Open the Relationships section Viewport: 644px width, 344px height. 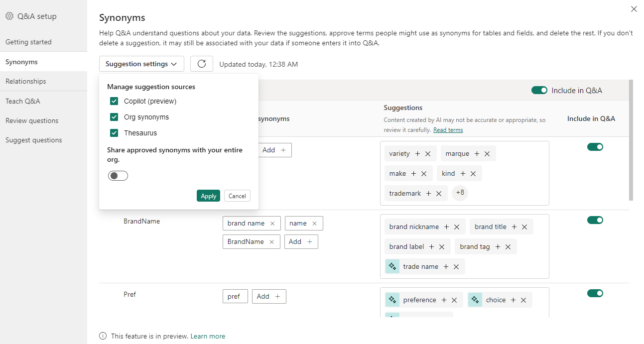[x=26, y=81]
